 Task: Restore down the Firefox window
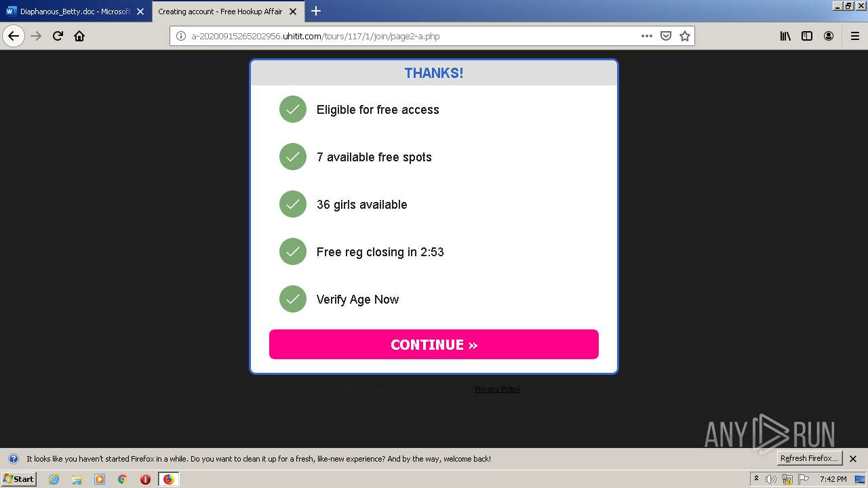pyautogui.click(x=849, y=5)
